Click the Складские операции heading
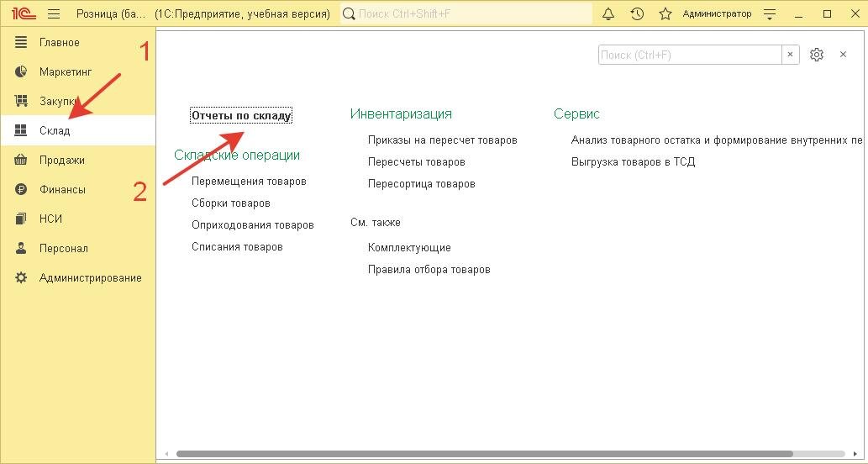The height and width of the screenshot is (464, 868). point(237,155)
